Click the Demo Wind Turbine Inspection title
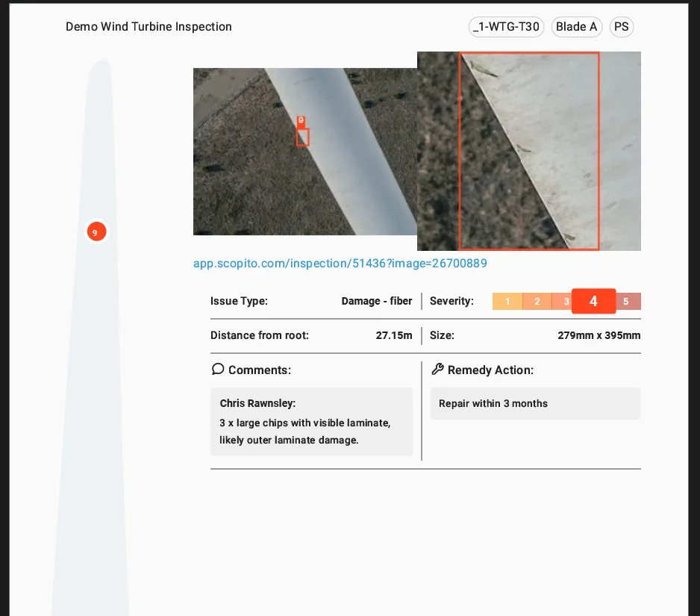 (149, 27)
